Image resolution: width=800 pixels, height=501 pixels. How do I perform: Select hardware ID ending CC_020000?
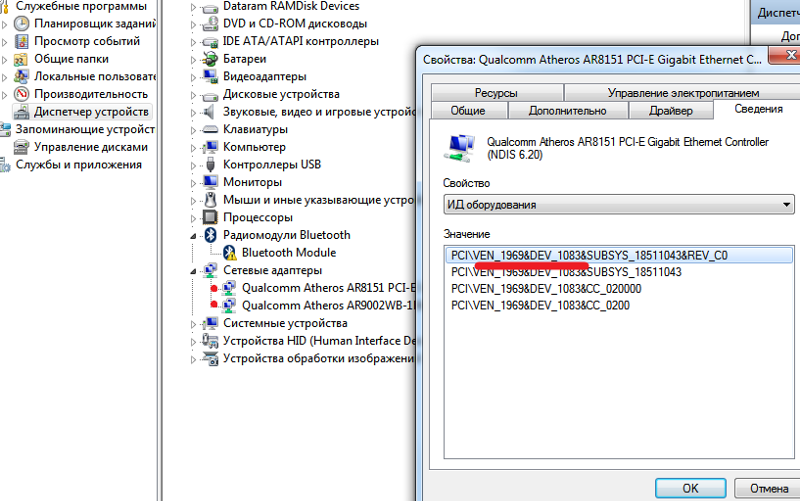coord(546,289)
